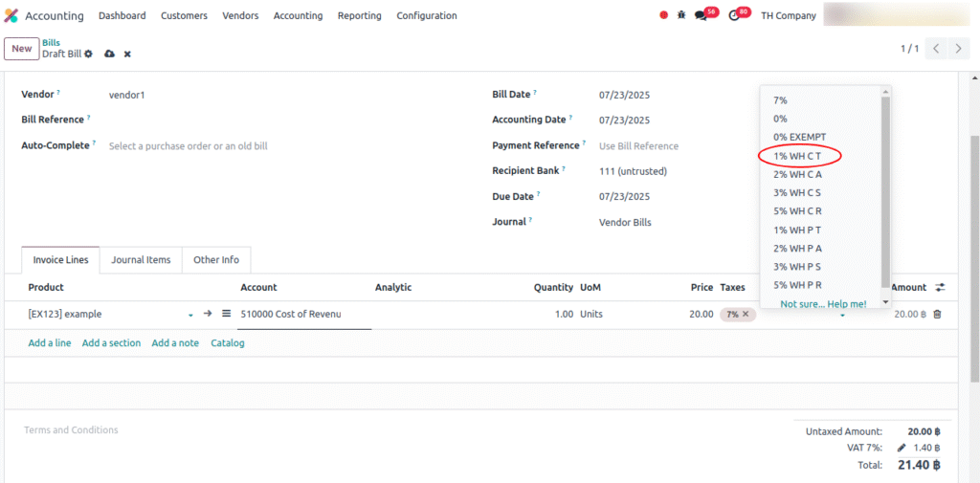Expand the product dropdown arrow
The width and height of the screenshot is (980, 483).
[190, 316]
